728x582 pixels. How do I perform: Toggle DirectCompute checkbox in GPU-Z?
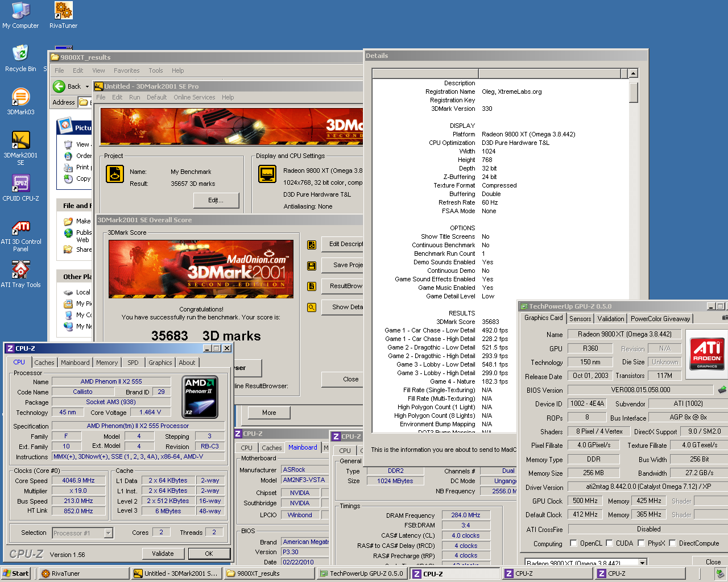(x=672, y=543)
